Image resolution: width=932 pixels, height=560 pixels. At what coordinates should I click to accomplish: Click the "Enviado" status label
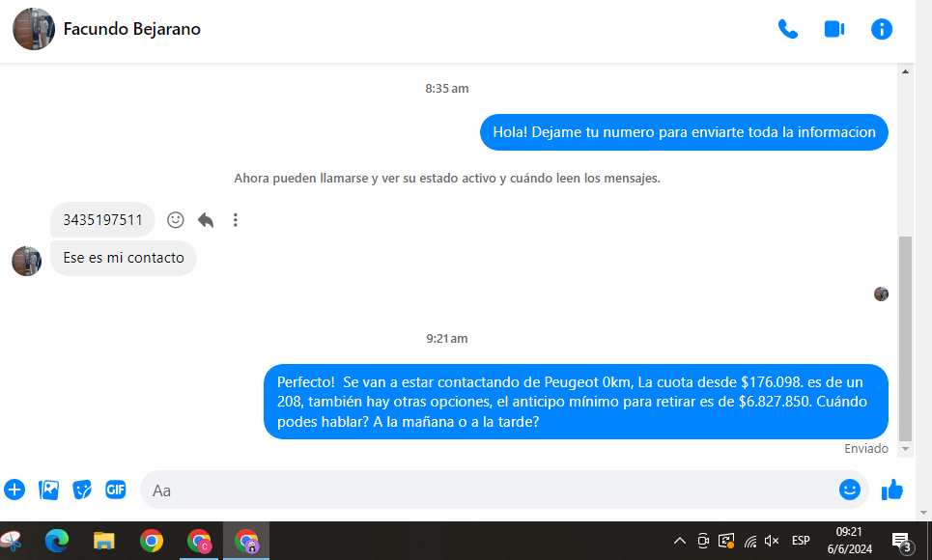(x=866, y=449)
